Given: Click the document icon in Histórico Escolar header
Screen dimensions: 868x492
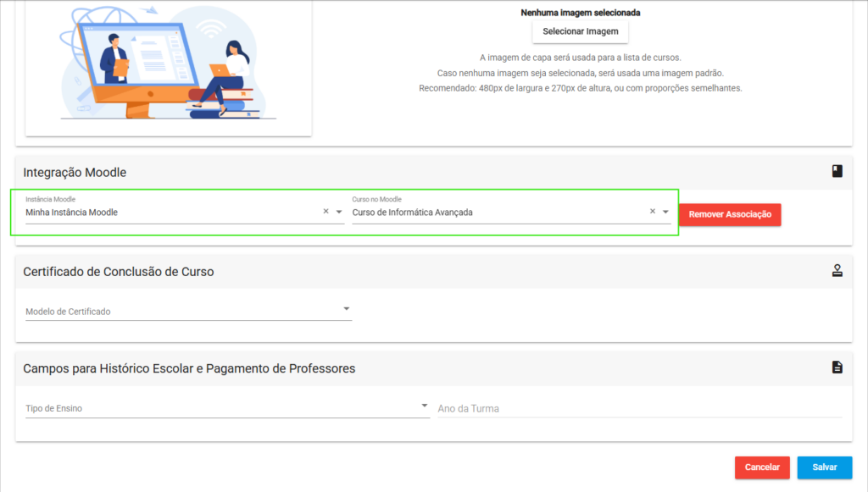Looking at the screenshot, I should [837, 368].
